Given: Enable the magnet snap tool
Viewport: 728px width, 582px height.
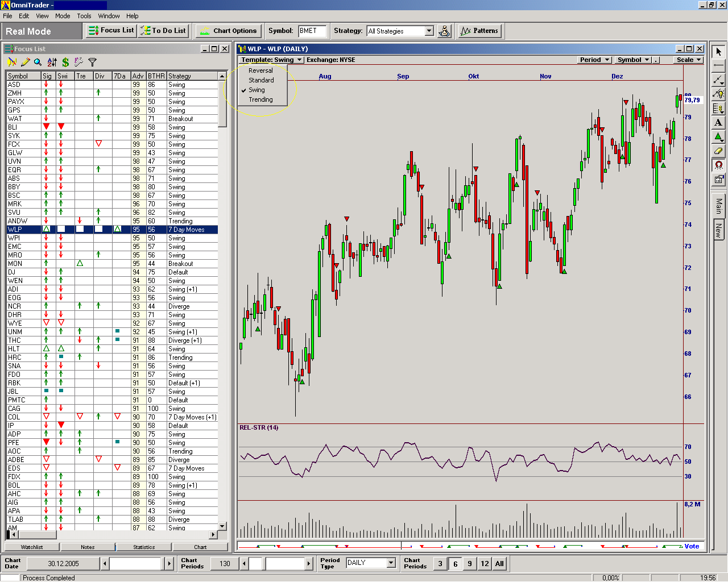Looking at the screenshot, I should pyautogui.click(x=718, y=165).
